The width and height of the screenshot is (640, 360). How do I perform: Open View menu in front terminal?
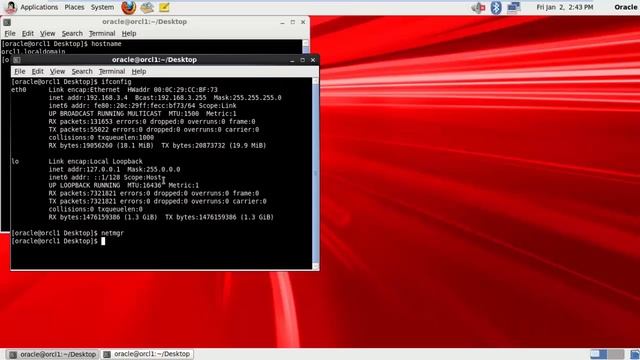point(57,71)
